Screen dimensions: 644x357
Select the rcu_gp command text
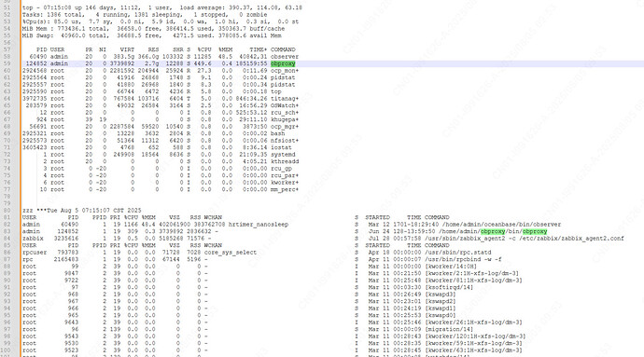(x=281, y=169)
